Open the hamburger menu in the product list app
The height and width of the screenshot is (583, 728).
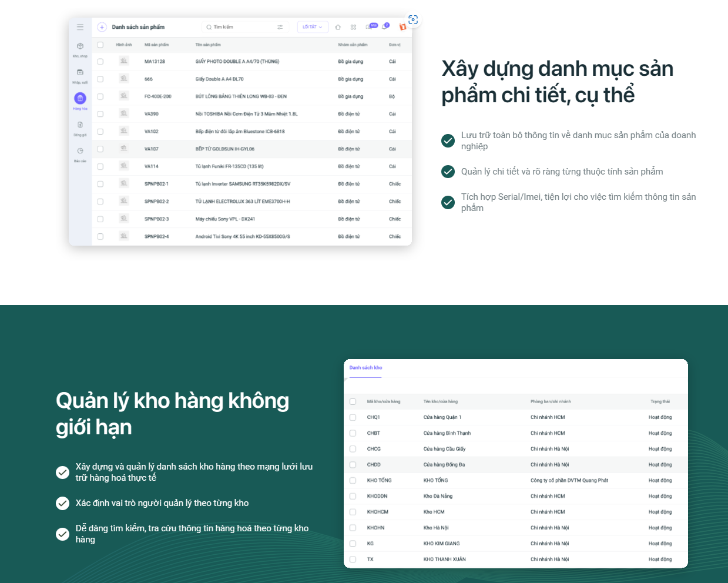point(80,27)
